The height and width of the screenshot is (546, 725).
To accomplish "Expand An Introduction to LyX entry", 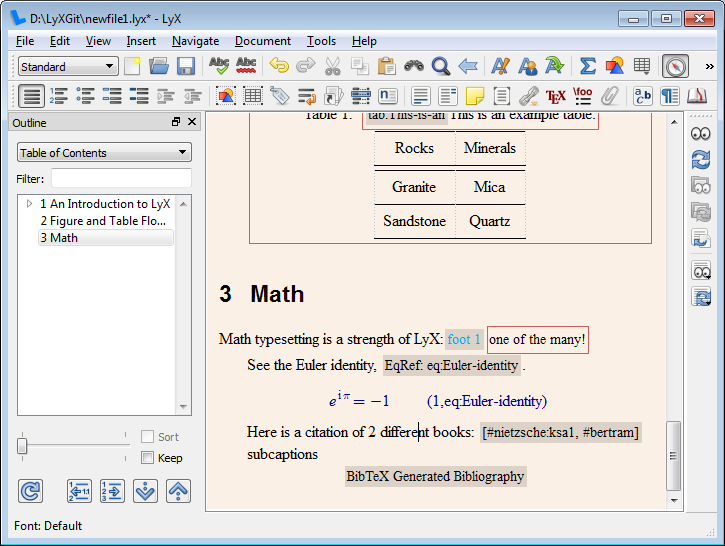I will coord(29,203).
